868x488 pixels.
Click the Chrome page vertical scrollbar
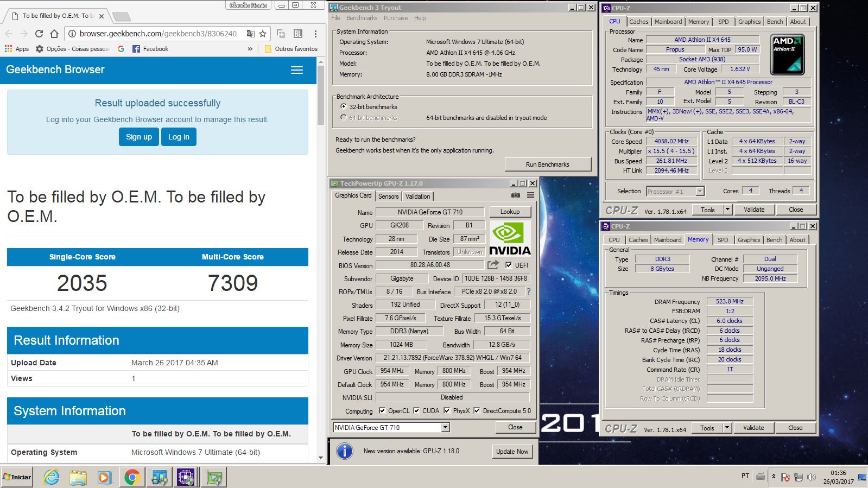[x=321, y=95]
